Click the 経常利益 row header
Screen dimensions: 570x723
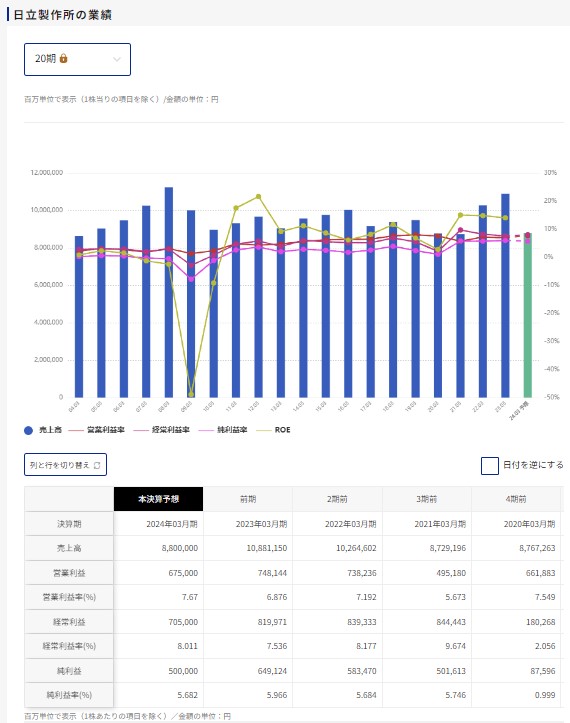click(x=69, y=622)
